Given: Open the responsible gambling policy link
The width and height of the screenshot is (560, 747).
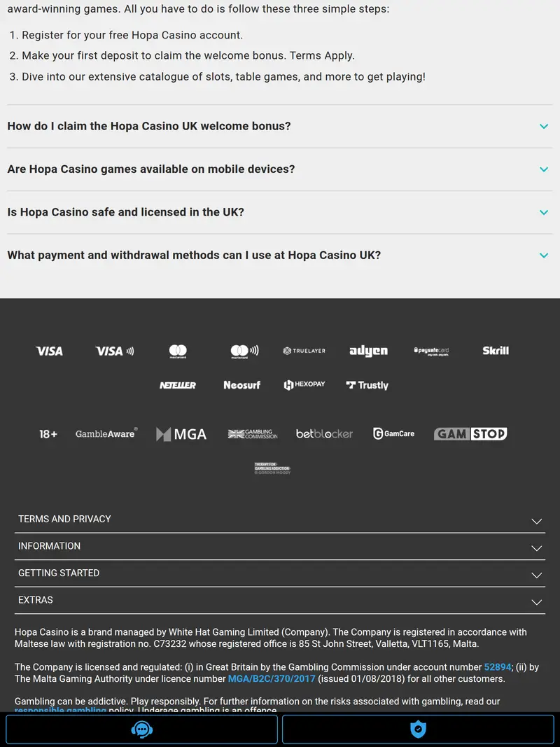Looking at the screenshot, I should [x=59, y=710].
